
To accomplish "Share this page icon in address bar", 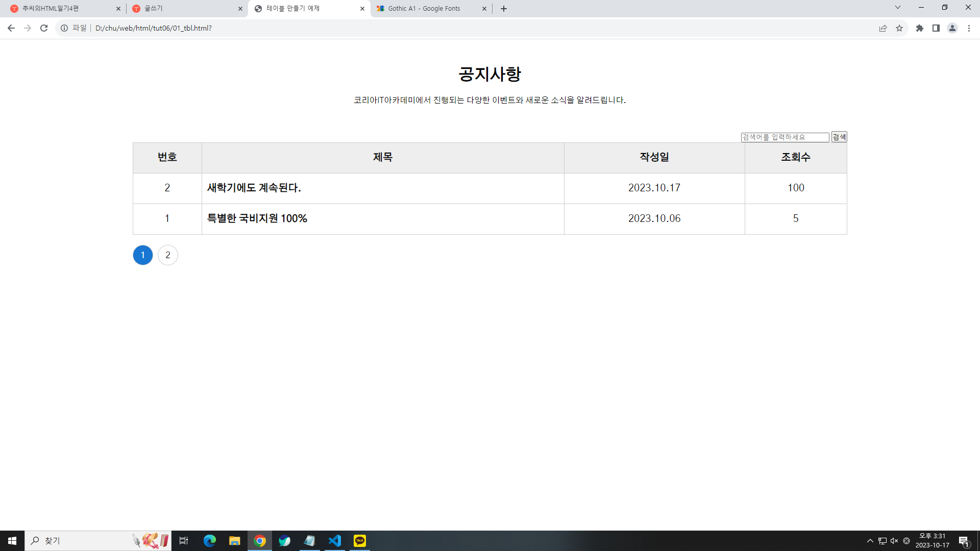I will (883, 28).
